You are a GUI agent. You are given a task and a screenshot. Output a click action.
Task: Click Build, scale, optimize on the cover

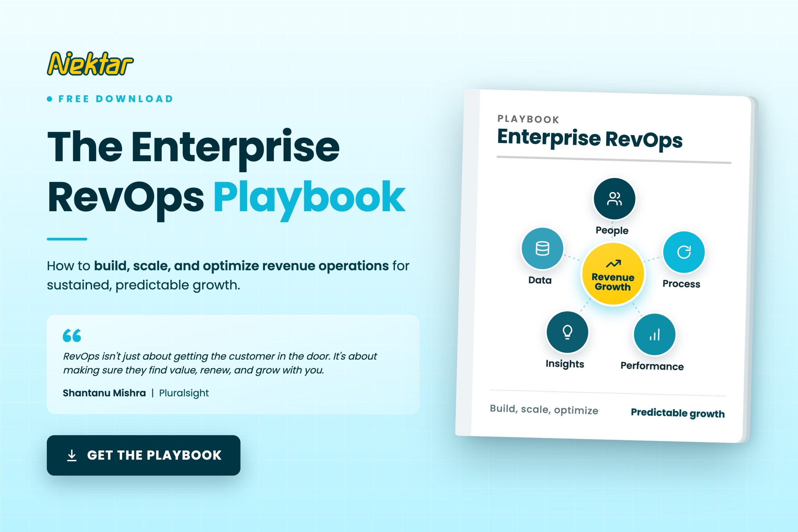click(x=544, y=410)
